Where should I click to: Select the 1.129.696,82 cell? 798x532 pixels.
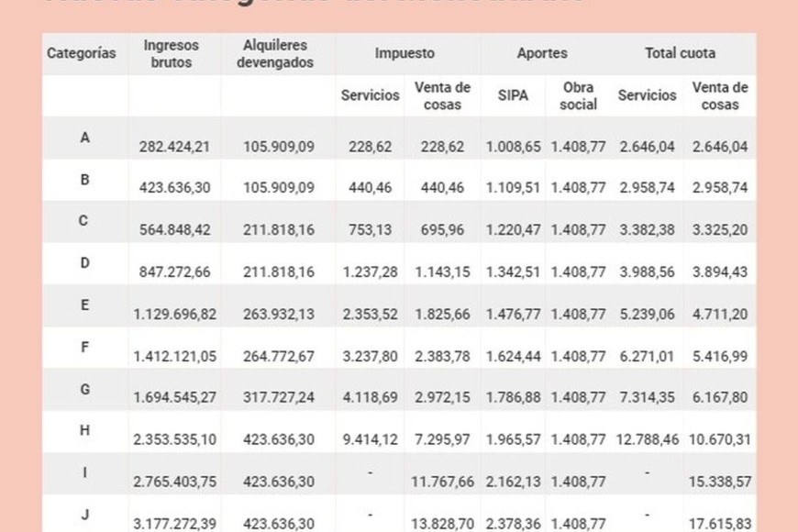tap(175, 314)
